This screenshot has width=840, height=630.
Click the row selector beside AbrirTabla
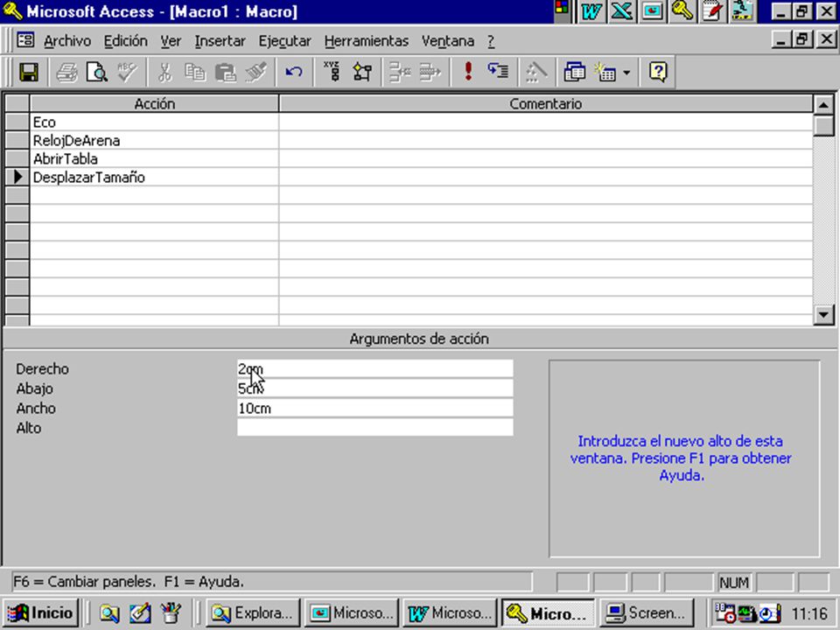(17, 158)
